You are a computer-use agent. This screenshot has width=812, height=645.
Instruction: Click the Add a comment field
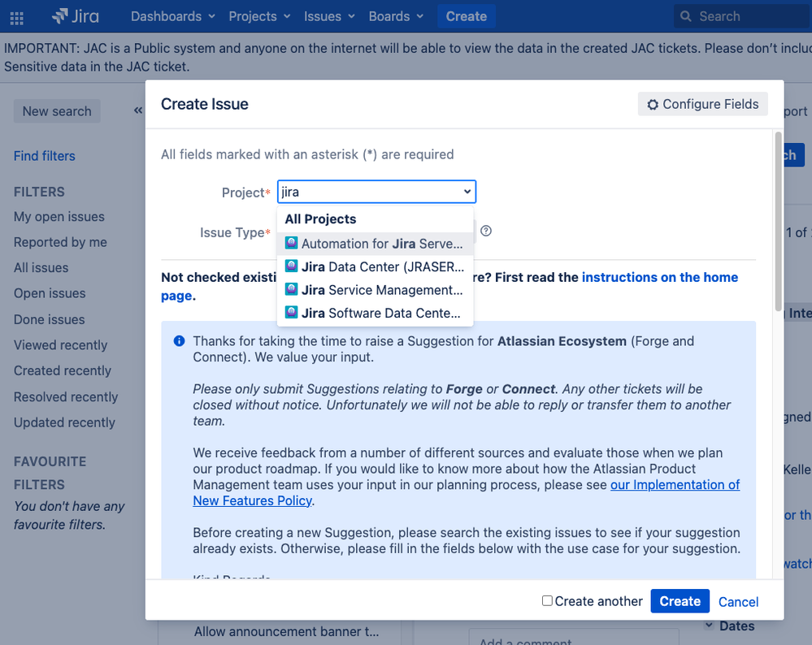[x=574, y=638]
